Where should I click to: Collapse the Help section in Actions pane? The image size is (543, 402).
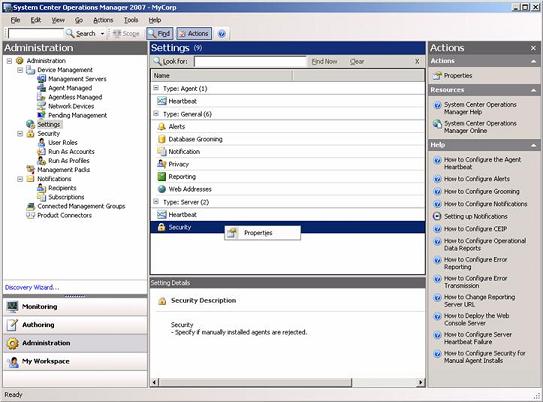pyautogui.click(x=533, y=145)
